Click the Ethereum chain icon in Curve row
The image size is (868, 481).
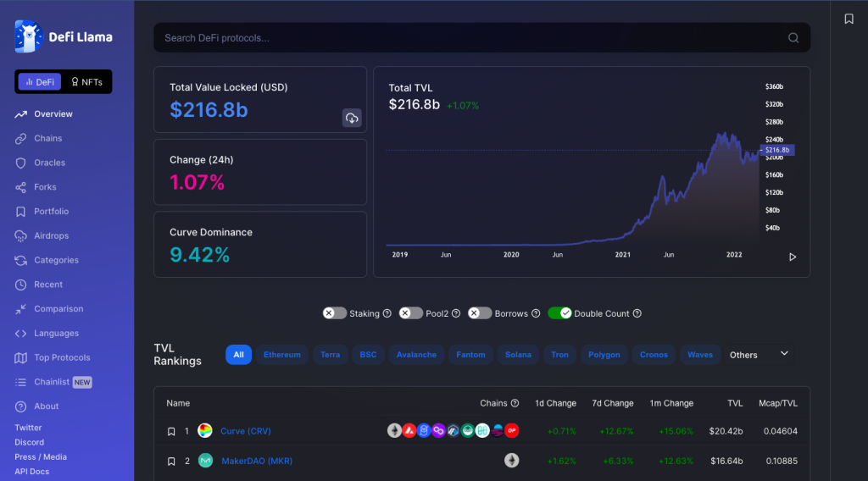(x=394, y=430)
